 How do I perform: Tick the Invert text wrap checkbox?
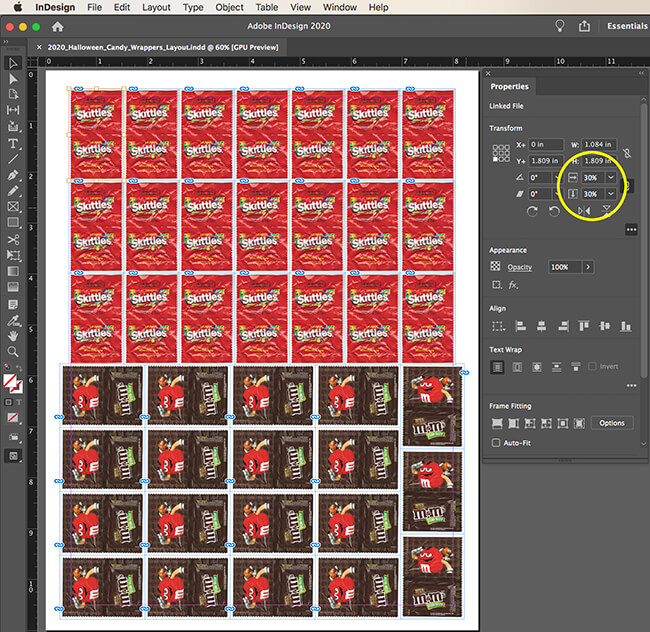592,366
